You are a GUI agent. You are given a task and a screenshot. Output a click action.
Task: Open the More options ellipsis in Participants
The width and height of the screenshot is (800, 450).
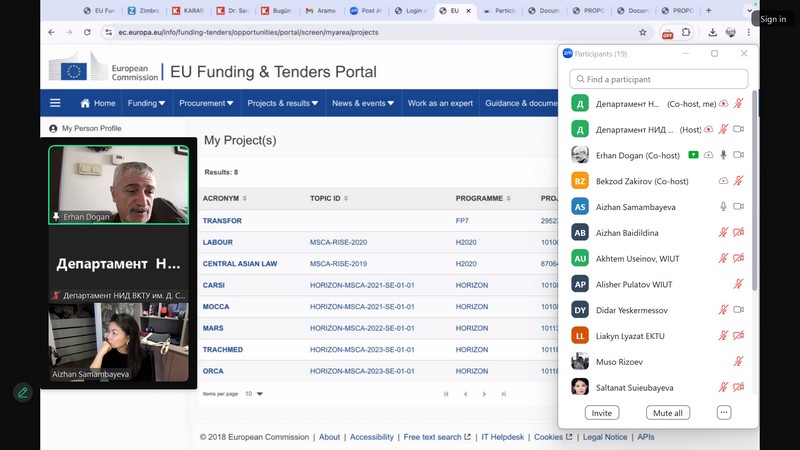click(724, 412)
